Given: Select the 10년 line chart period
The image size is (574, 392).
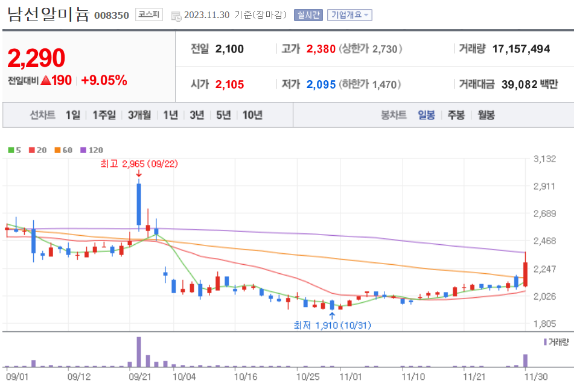Looking at the screenshot, I should point(252,115).
